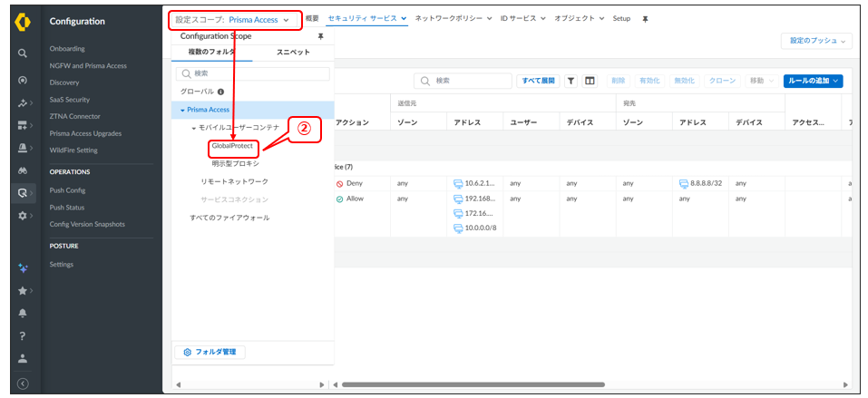Expand the ネットワークポリシー menu
Viewport: 868px width, 398px height.
point(454,18)
